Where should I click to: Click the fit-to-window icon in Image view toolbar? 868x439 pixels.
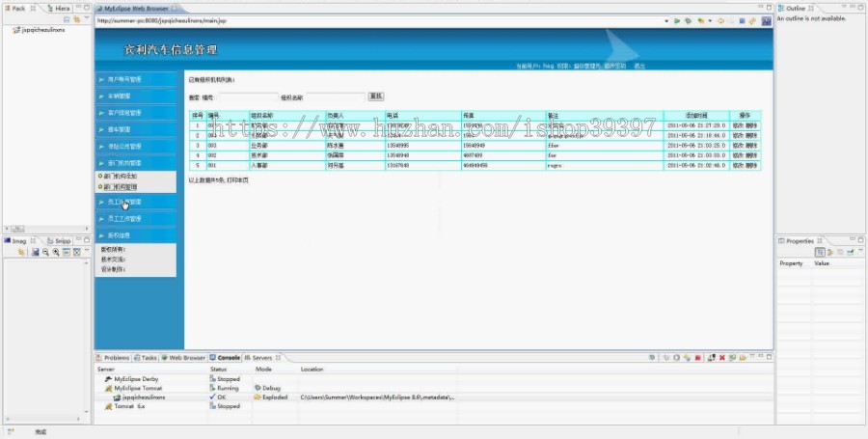pos(76,252)
